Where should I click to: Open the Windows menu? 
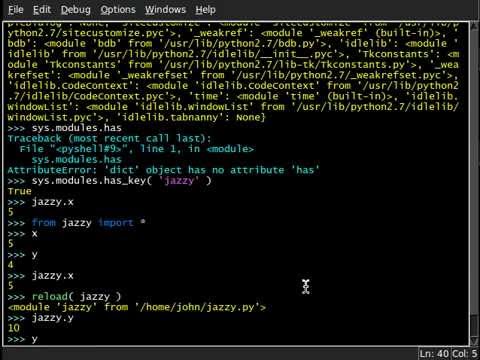[x=165, y=10]
